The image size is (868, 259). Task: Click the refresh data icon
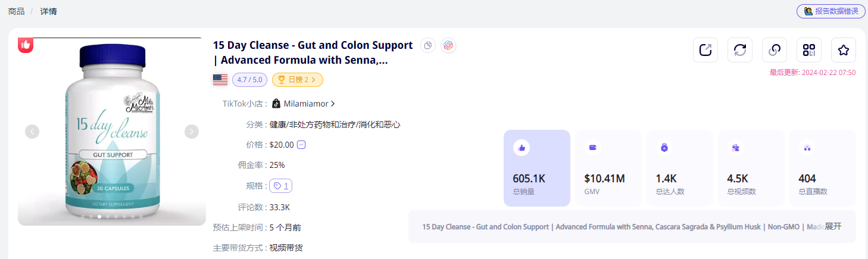pos(740,50)
